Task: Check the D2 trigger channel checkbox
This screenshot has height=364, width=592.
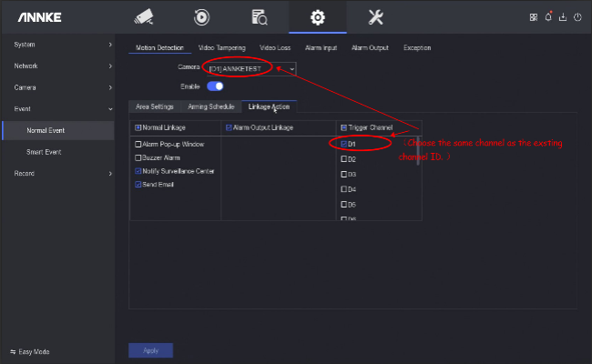Action: tap(343, 159)
